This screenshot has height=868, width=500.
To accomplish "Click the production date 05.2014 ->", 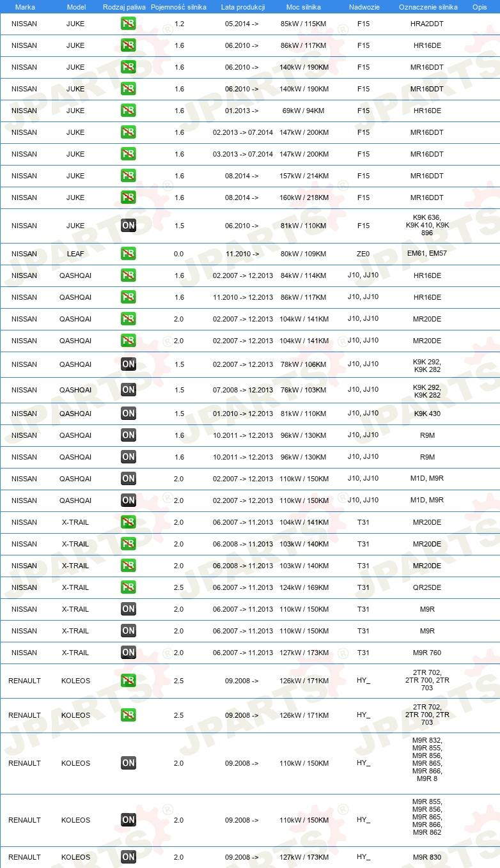I will (242, 24).
